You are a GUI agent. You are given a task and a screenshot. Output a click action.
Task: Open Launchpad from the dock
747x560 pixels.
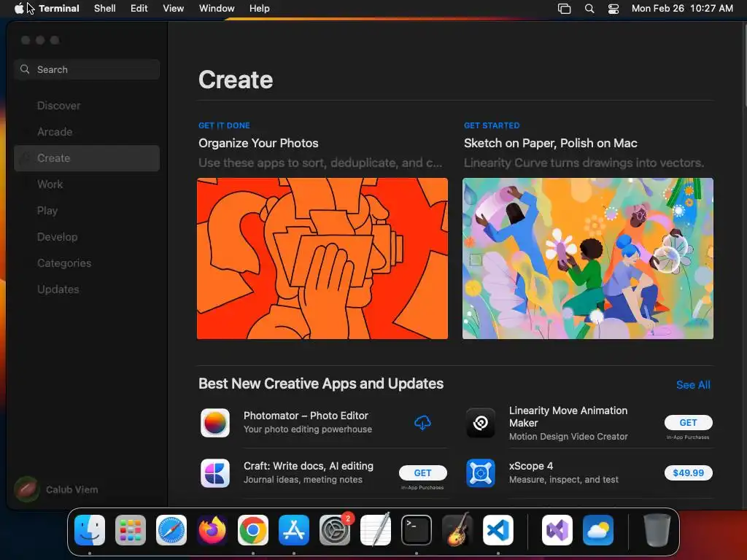pyautogui.click(x=131, y=530)
